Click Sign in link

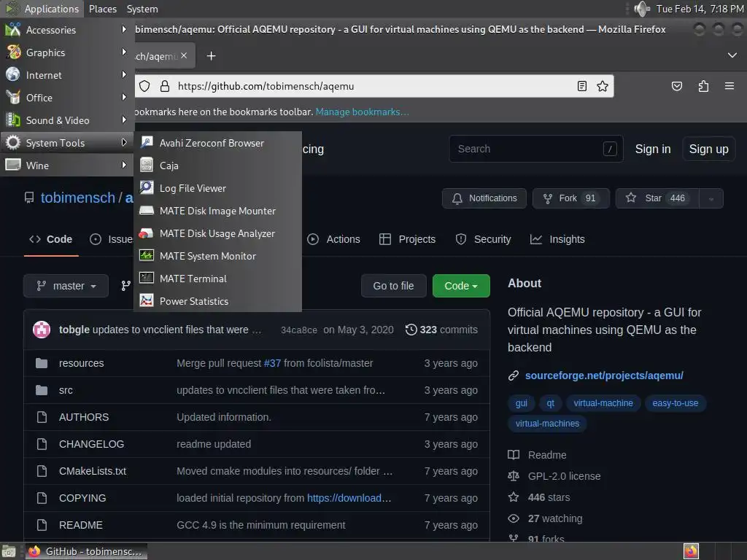(x=653, y=149)
